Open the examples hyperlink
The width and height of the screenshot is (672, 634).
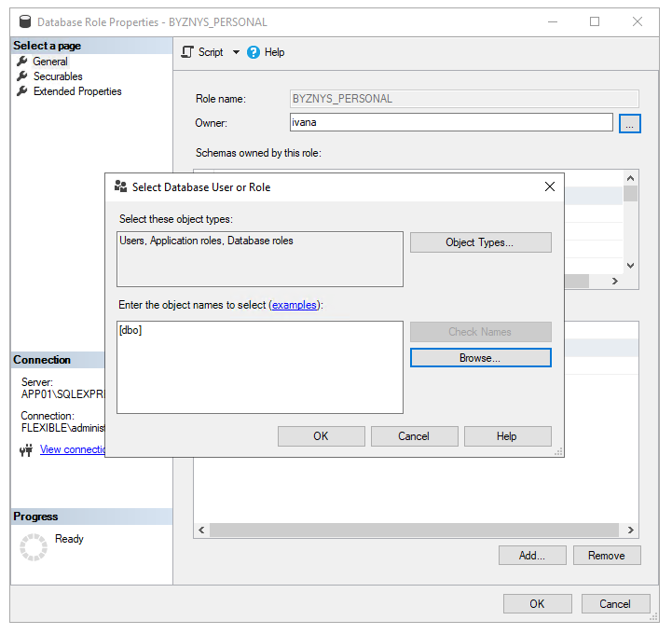point(294,305)
